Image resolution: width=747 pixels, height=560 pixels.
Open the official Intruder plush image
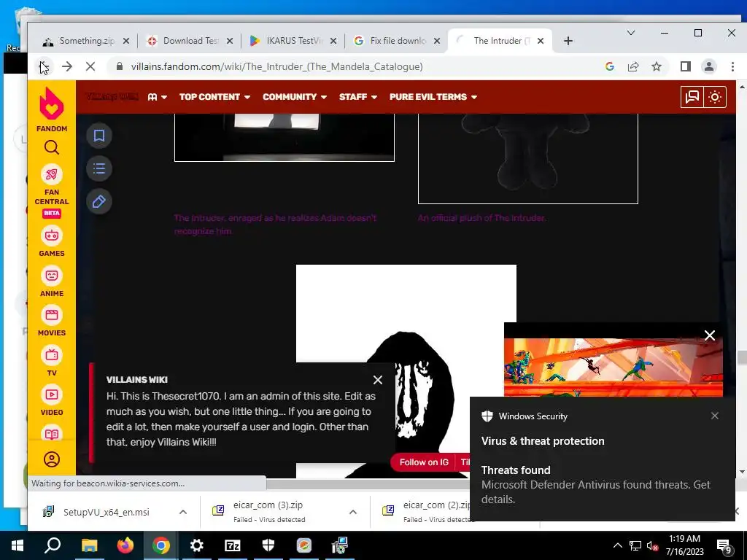pyautogui.click(x=528, y=158)
